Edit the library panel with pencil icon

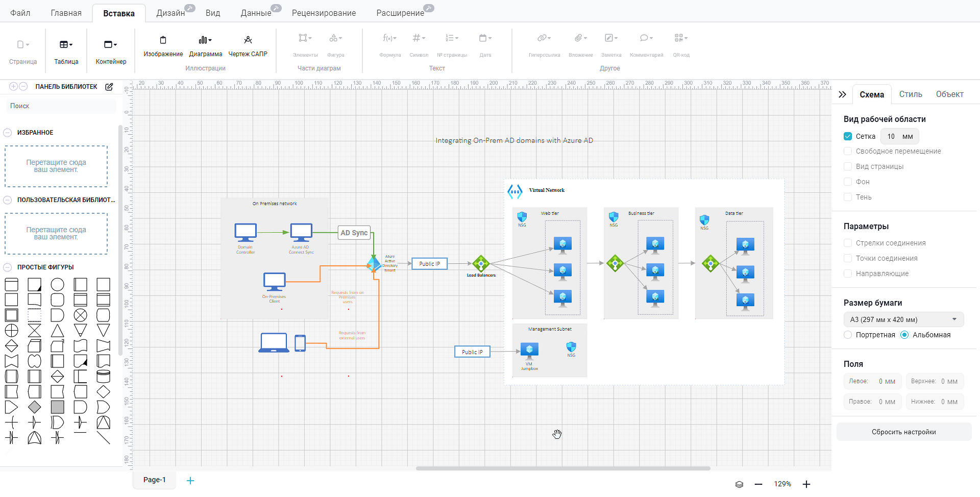pyautogui.click(x=109, y=87)
